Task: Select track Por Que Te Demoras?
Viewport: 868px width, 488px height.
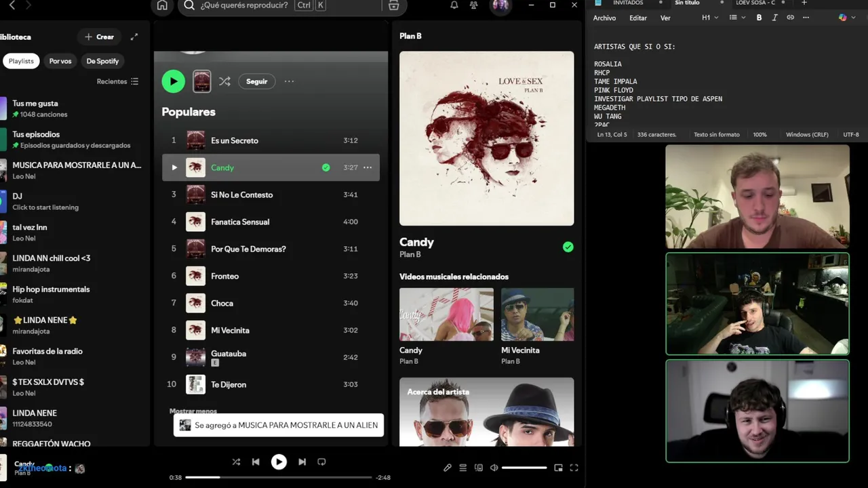Action: 271,249
